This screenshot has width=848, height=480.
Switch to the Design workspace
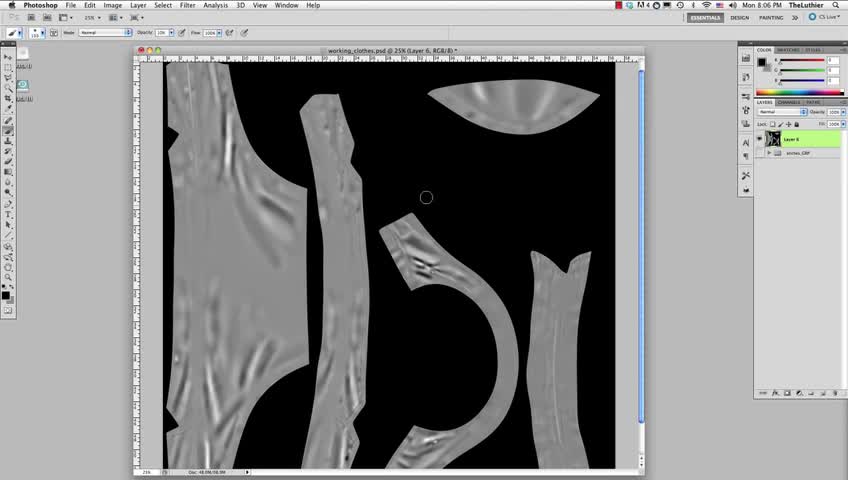740,18
